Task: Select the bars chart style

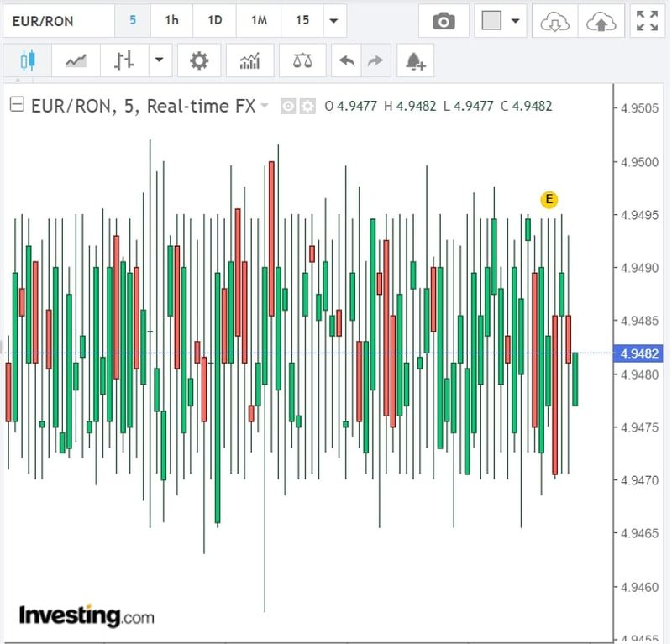Action: (x=124, y=60)
